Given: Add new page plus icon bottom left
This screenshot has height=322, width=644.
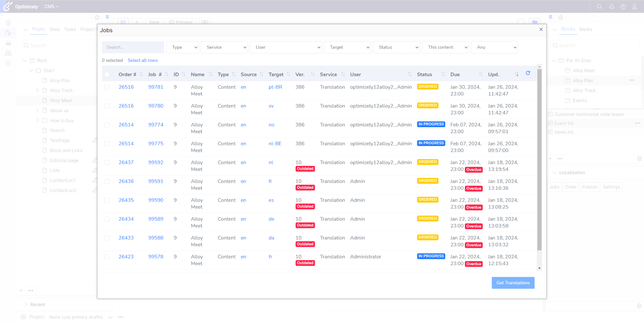Looking at the screenshot, I should pos(21,291).
